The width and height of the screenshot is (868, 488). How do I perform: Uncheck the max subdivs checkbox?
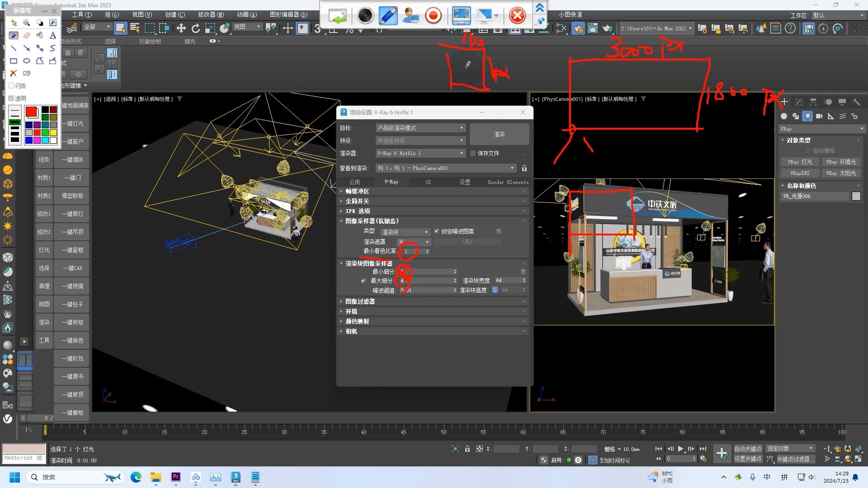363,281
